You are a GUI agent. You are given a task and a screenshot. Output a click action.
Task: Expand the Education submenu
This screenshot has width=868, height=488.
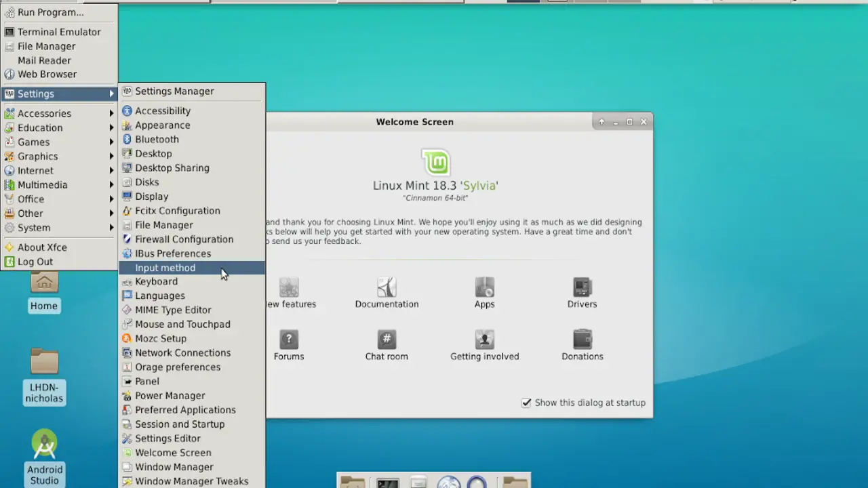point(59,127)
